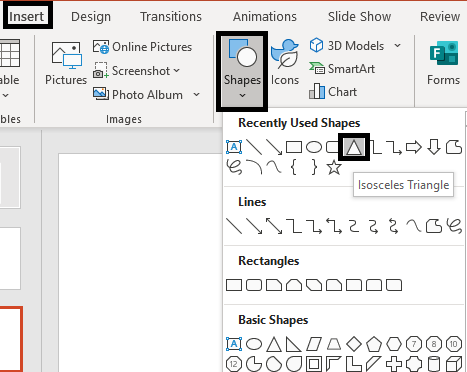Choose Elbow Connector in Lines section
467x372 pixels.
pos(294,226)
